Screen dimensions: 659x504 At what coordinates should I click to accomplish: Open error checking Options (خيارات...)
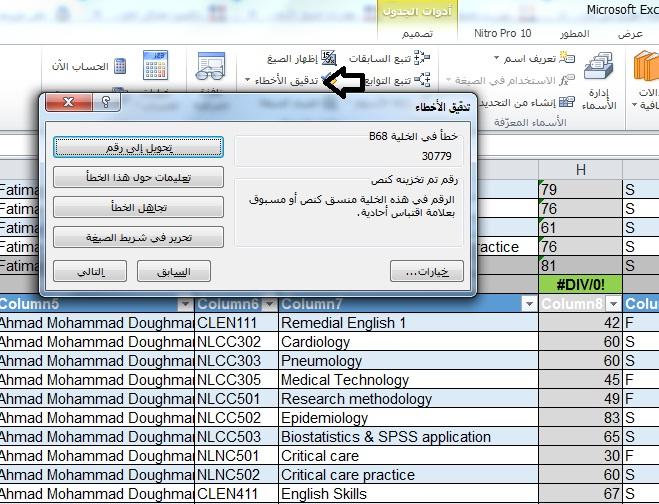pyautogui.click(x=427, y=271)
